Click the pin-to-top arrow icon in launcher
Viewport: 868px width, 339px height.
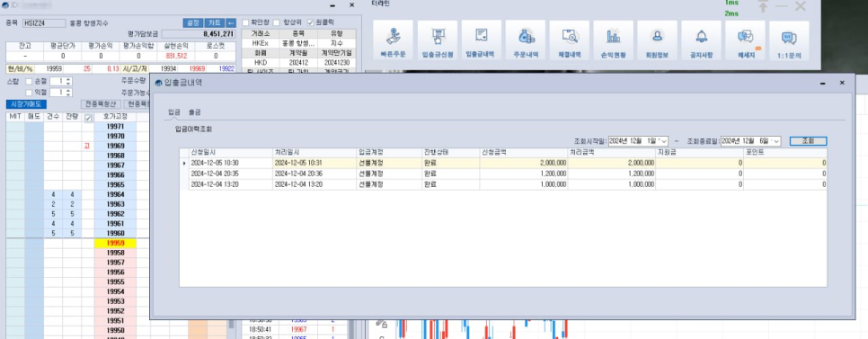pyautogui.click(x=763, y=6)
